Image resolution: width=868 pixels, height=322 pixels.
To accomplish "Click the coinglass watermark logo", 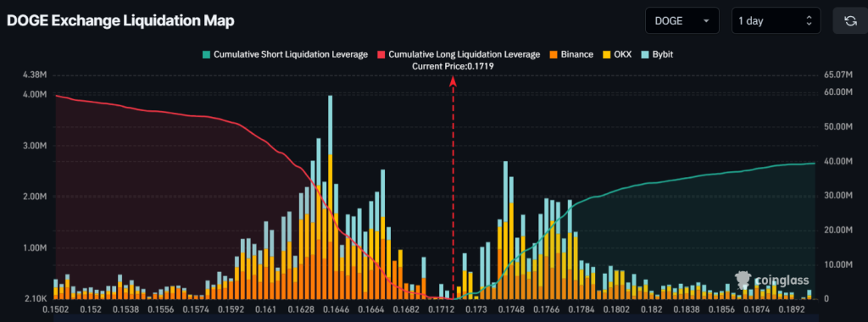I will pyautogui.click(x=771, y=280).
